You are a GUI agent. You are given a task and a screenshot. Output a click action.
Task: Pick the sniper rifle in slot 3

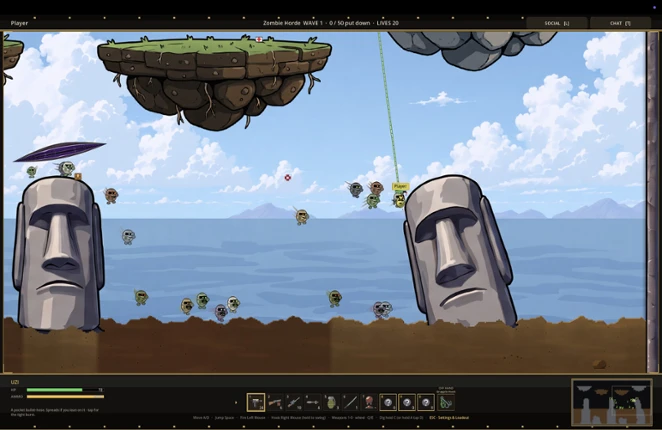click(x=294, y=402)
